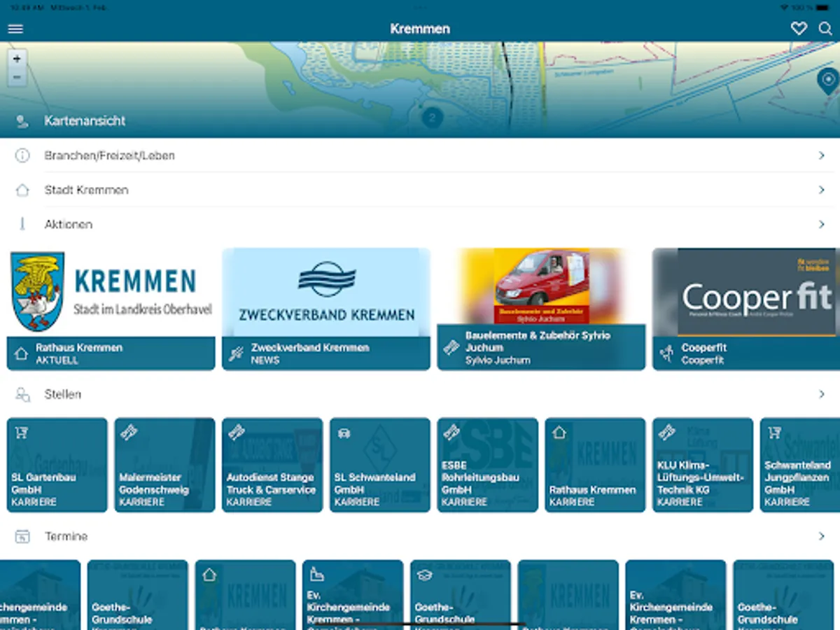Expand Termine section chevron
The width and height of the screenshot is (840, 630).
click(822, 537)
